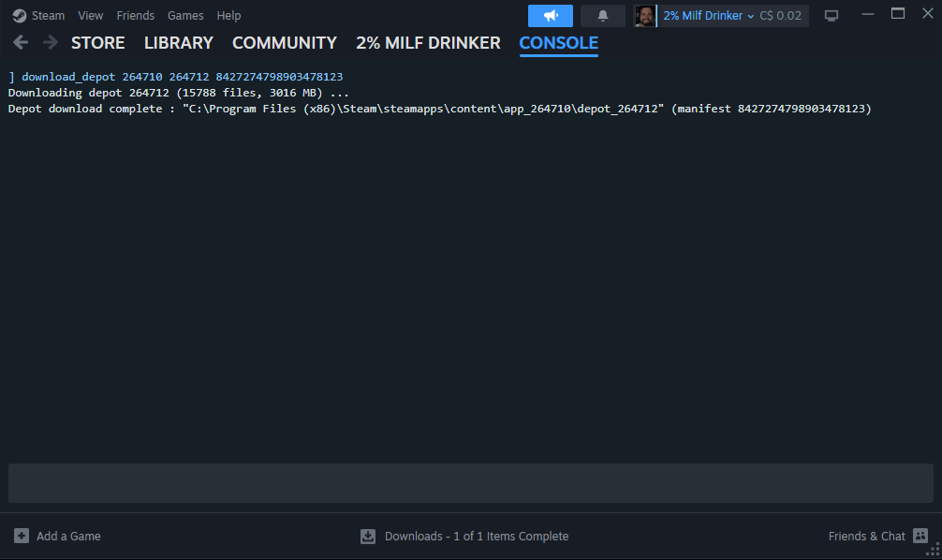Screen dimensions: 942x560
Task: Click the window resize grip dots
Action: click(933, 550)
